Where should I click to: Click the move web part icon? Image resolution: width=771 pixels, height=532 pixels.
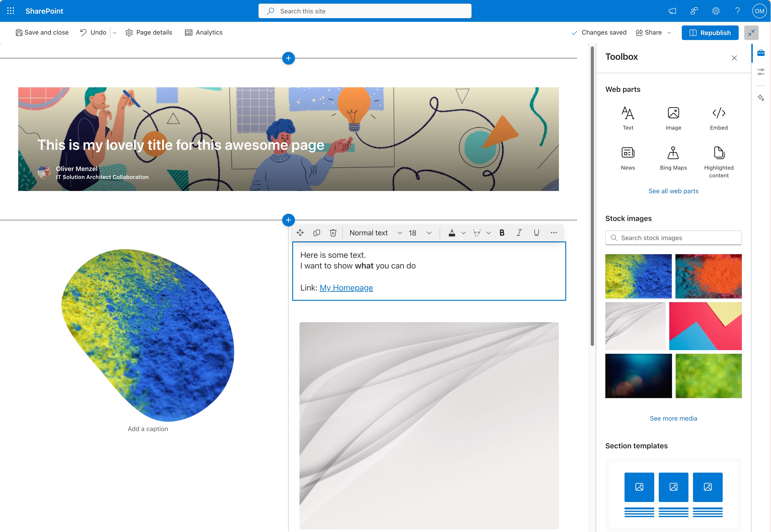(300, 233)
